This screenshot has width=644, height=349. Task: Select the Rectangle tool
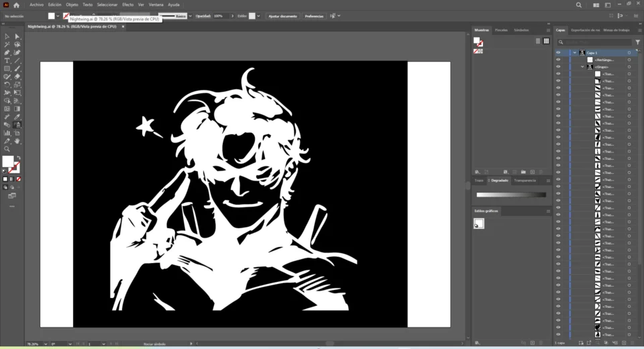tap(7, 68)
